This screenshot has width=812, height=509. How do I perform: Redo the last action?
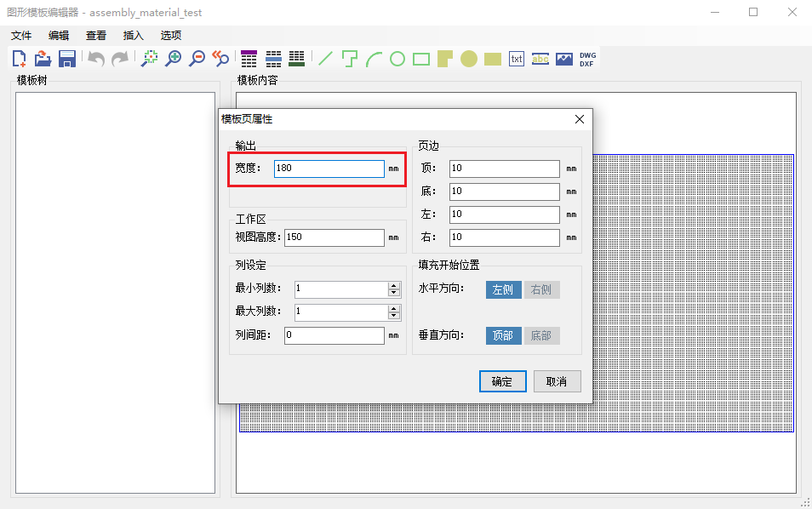pos(120,59)
